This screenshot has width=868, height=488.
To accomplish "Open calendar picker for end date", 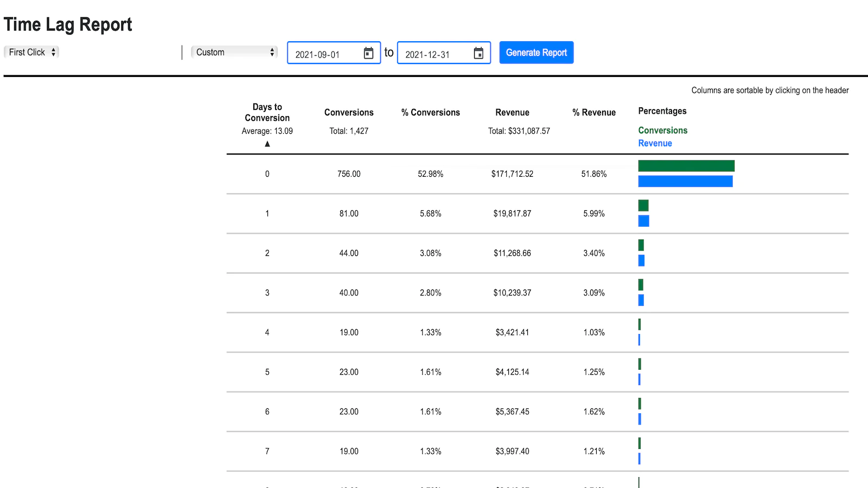I will (478, 53).
